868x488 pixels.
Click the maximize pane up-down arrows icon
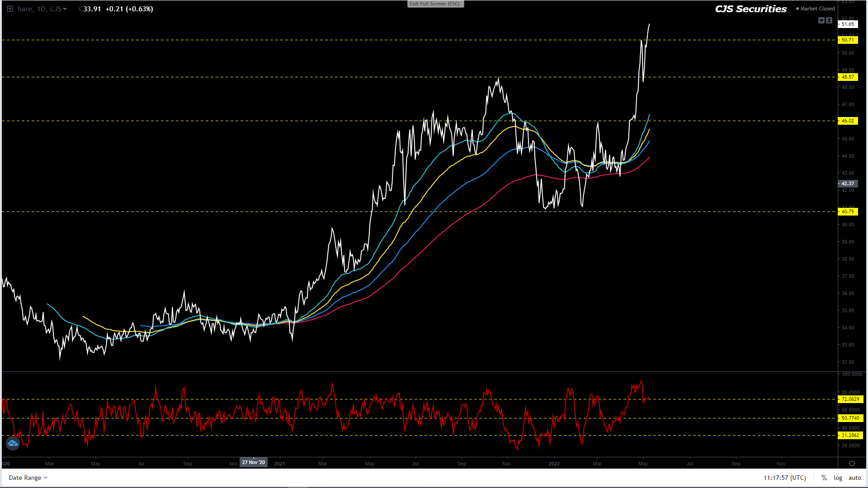(829, 20)
